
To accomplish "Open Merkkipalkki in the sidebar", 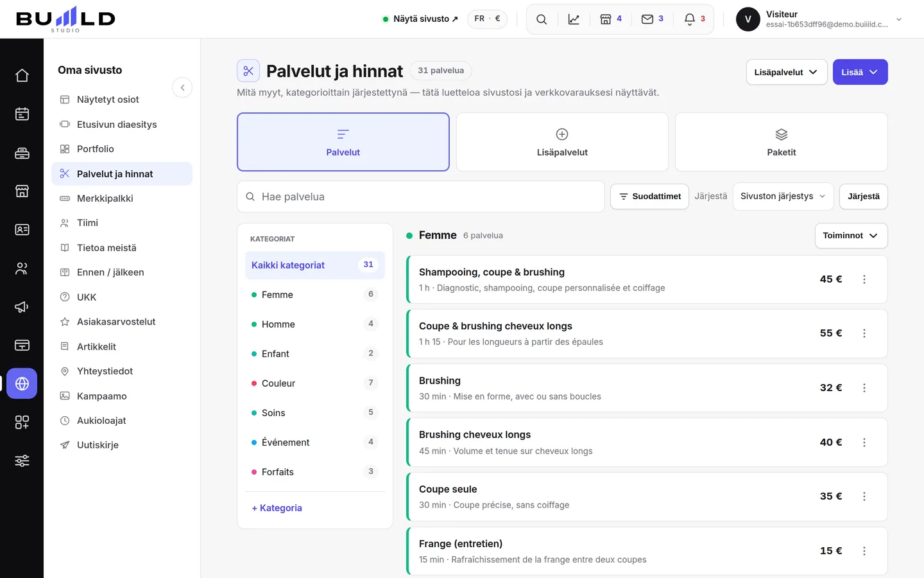I will (x=122, y=198).
